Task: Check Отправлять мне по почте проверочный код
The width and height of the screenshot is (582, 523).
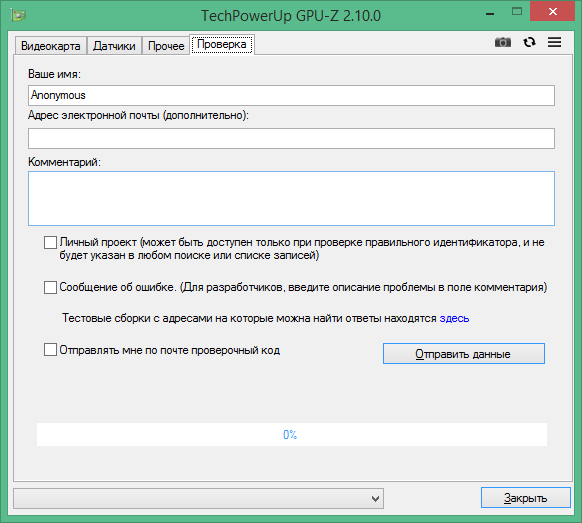Action: tap(50, 350)
